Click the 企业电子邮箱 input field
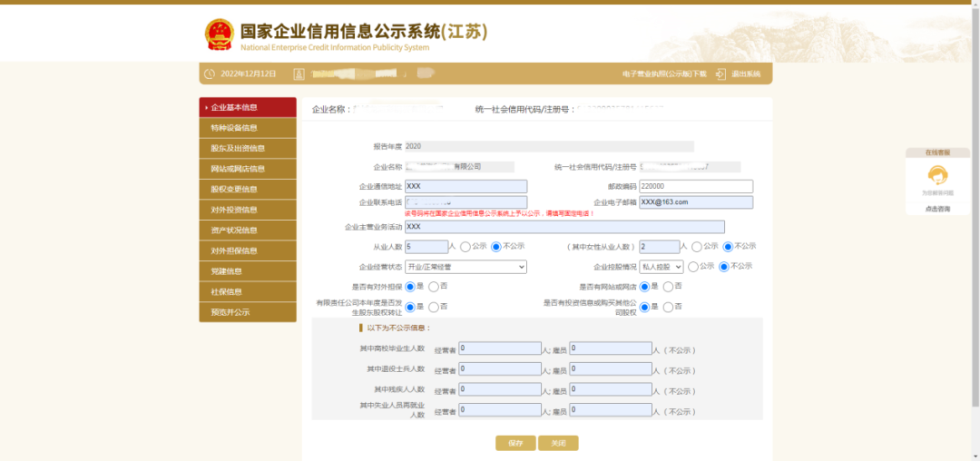Screen dimensions: 980x461 [x=695, y=202]
